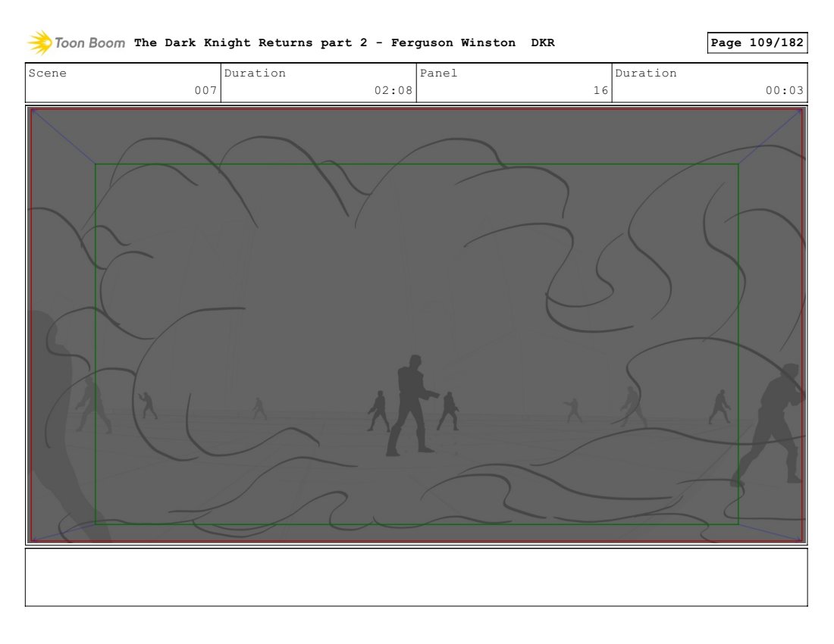Select the scene duration value '02:08'

(393, 90)
